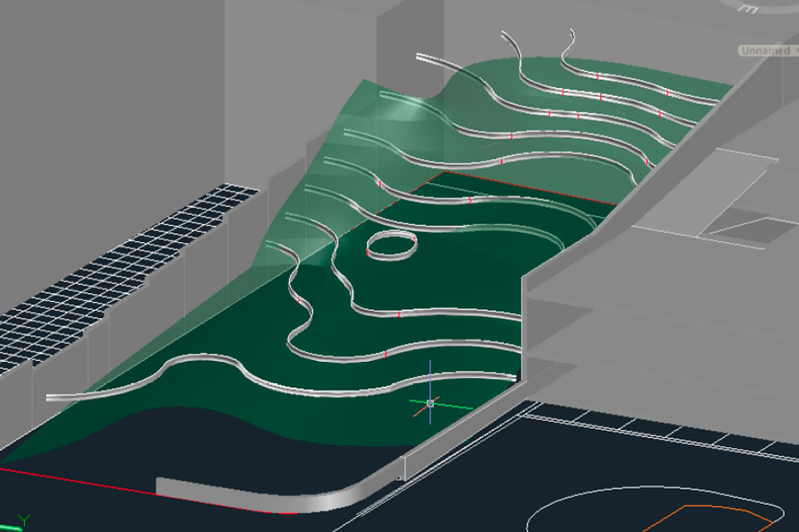Click the red marker on the elliptical loop

click(415, 239)
